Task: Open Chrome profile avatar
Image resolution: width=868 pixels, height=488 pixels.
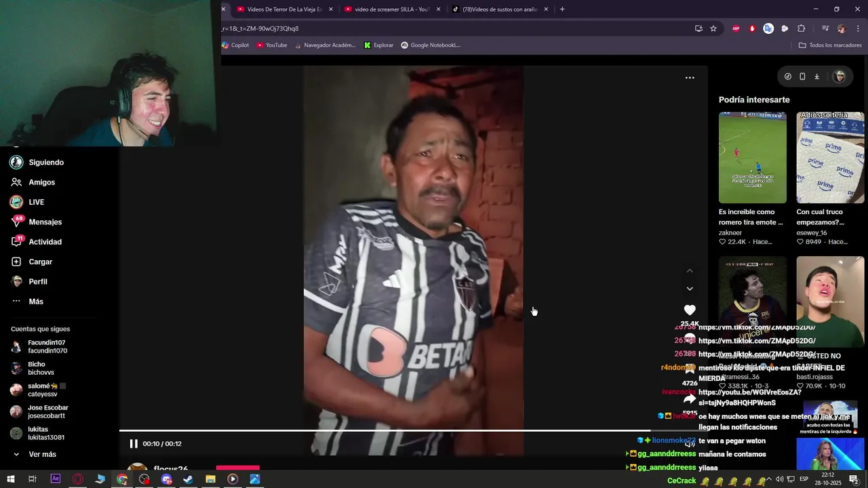Action: click(x=842, y=28)
